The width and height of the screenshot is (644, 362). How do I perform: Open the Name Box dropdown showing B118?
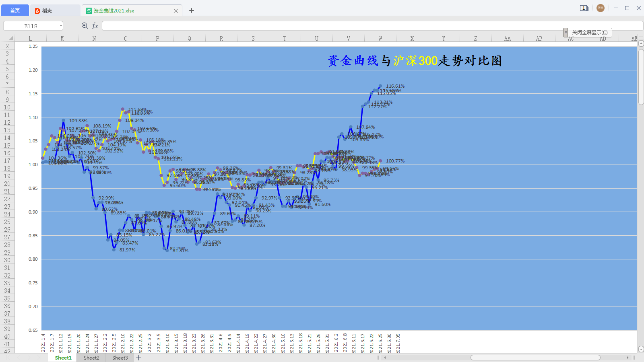click(60, 25)
